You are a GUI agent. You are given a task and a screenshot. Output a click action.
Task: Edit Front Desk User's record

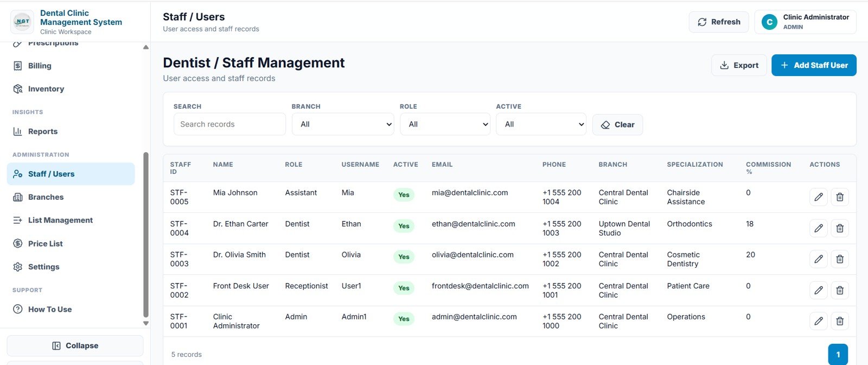click(x=818, y=291)
